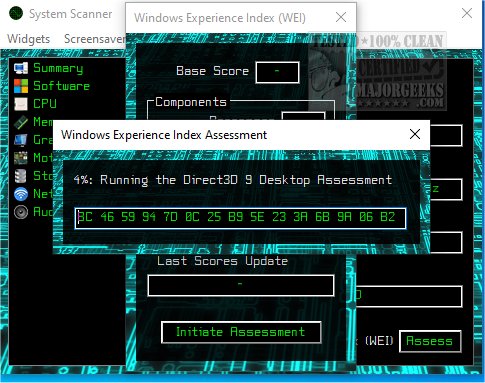
Task: Open the Screensaver menu
Action: [95, 39]
